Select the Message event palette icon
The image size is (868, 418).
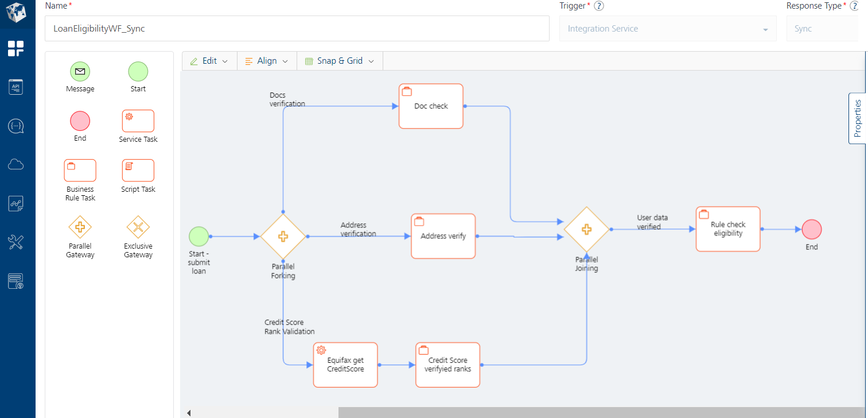80,72
